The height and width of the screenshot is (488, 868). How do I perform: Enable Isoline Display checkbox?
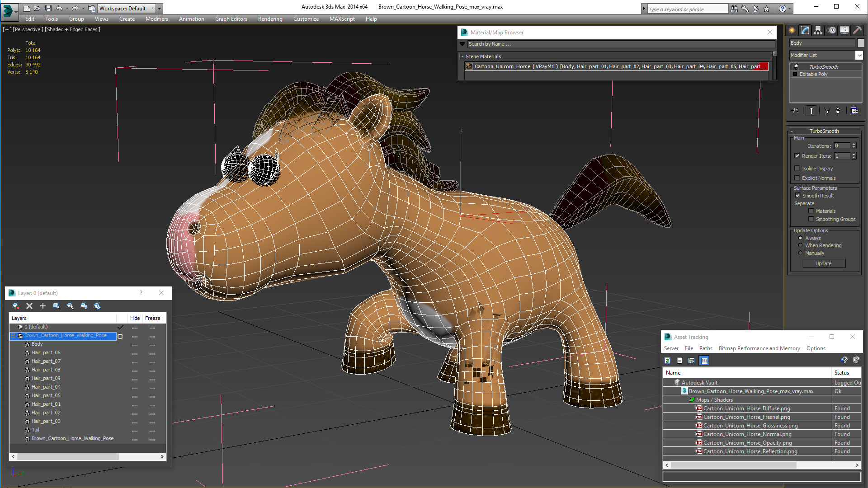[797, 169]
